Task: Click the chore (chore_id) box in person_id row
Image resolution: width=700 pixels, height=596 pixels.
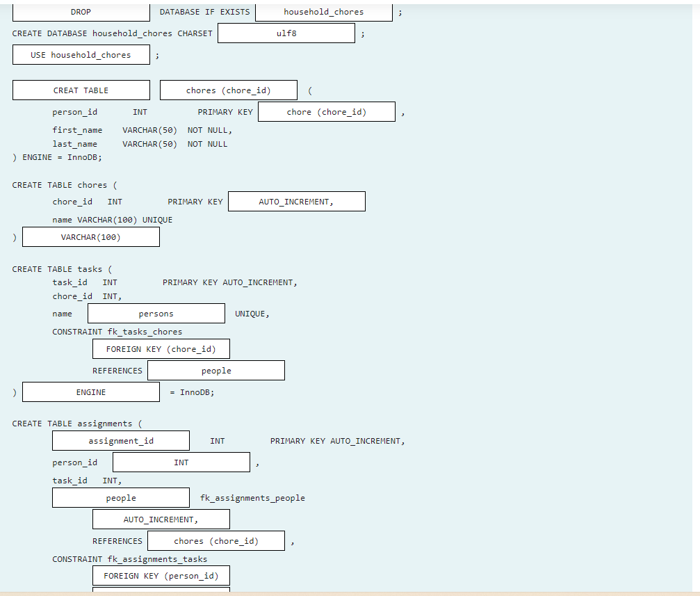Action: click(x=326, y=112)
